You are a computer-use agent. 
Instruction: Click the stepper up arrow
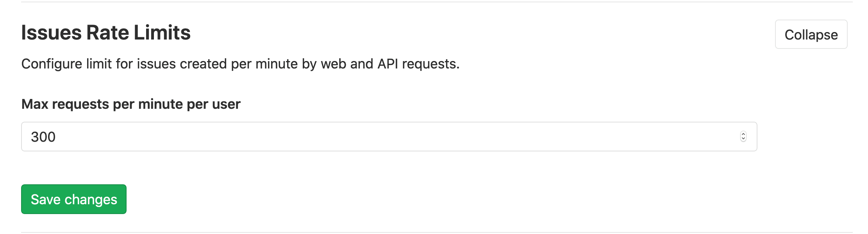[x=743, y=134]
